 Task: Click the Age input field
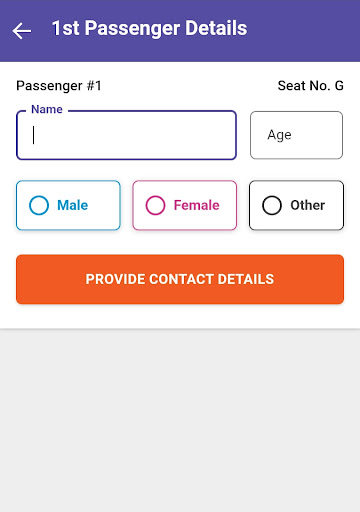tap(296, 135)
